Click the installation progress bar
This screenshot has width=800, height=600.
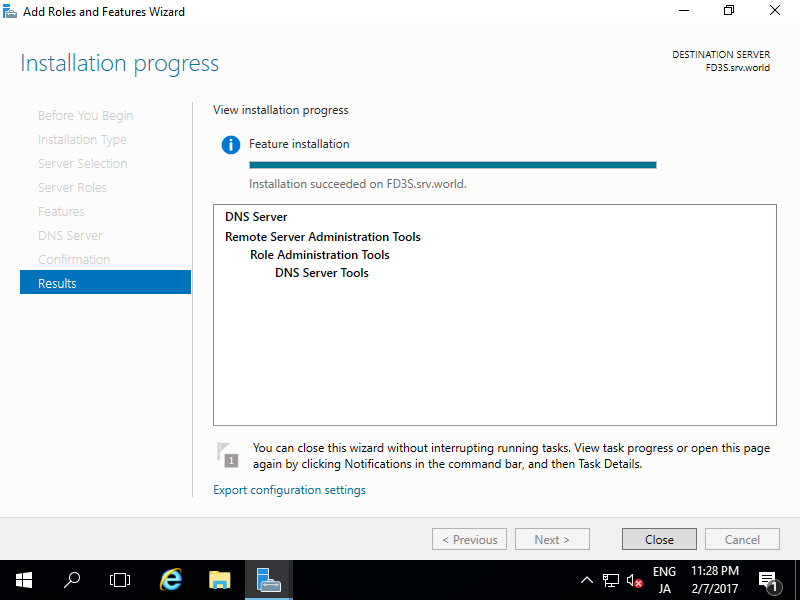(452, 164)
